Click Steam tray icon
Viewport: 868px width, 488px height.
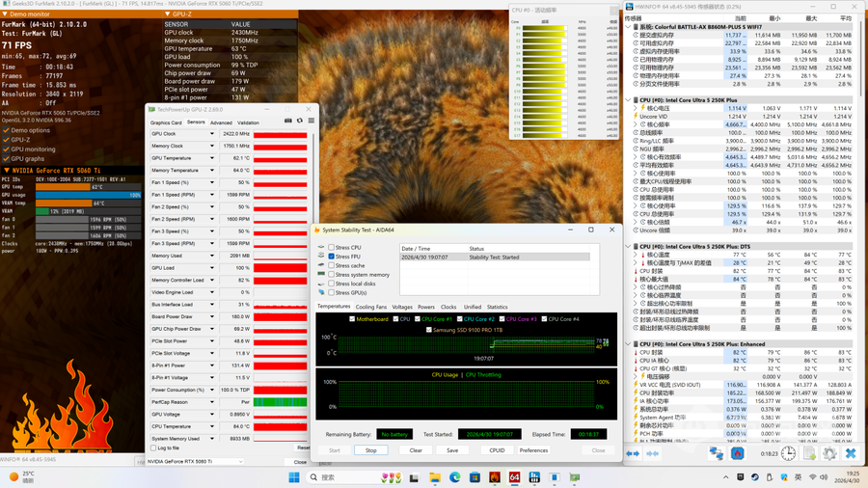(755, 477)
